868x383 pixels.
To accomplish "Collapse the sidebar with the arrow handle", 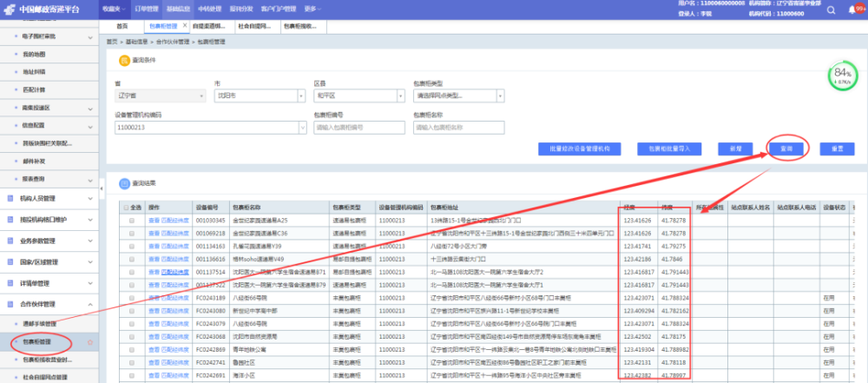I will click(x=102, y=189).
